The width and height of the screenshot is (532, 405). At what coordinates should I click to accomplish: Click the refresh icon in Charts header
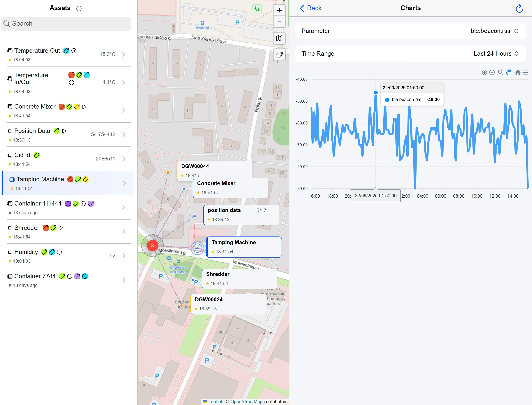(519, 8)
